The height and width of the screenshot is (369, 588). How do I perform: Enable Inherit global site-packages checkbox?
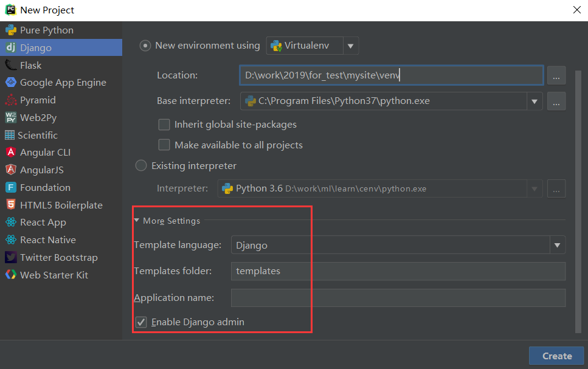(x=164, y=125)
